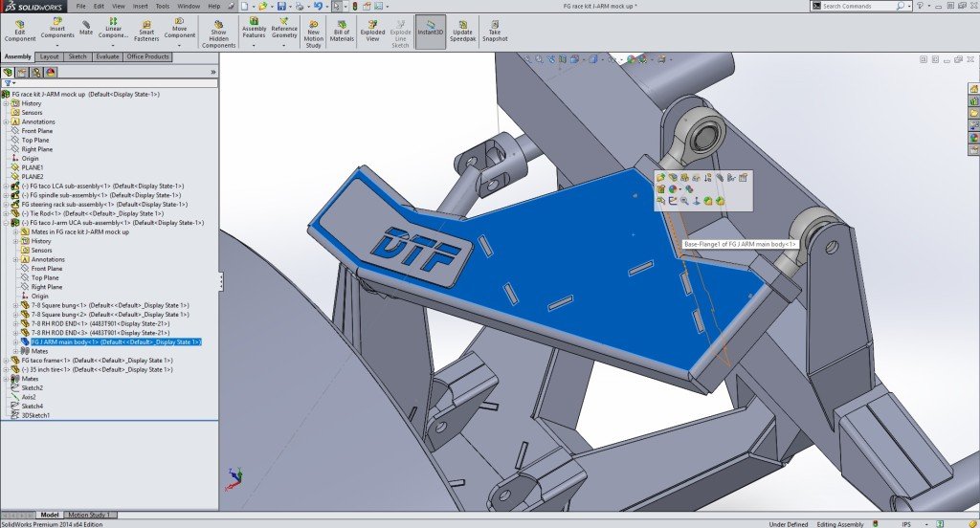The height and width of the screenshot is (528, 980).
Task: Select 7-8 Square bung<2> item
Action: [110, 315]
